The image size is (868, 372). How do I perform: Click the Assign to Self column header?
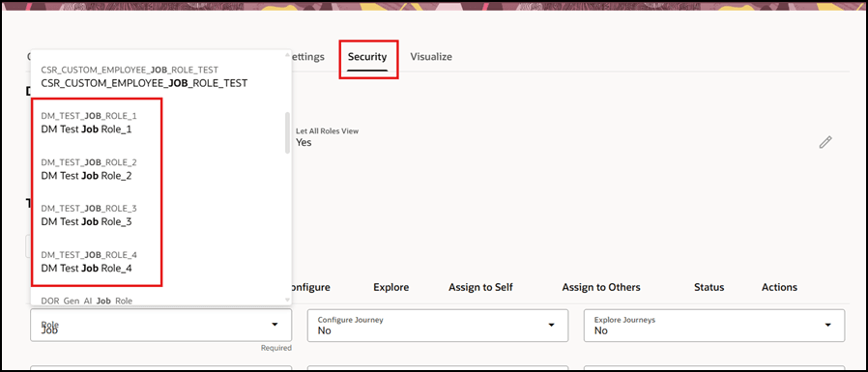coord(480,287)
